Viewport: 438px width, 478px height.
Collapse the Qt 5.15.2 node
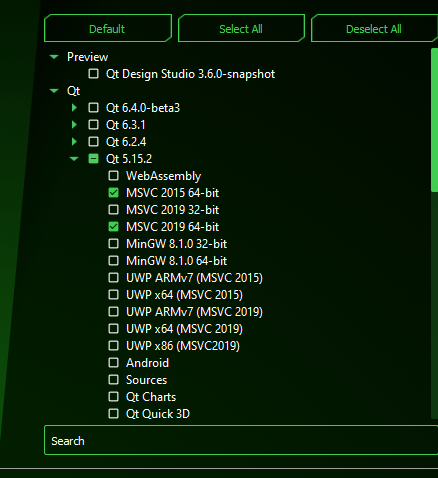(x=74, y=159)
